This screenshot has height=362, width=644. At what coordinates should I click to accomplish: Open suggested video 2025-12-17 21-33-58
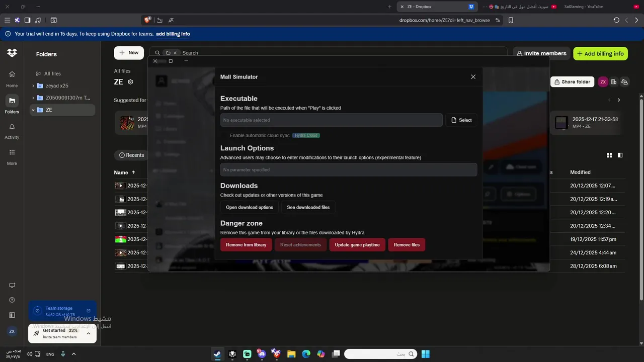587,123
